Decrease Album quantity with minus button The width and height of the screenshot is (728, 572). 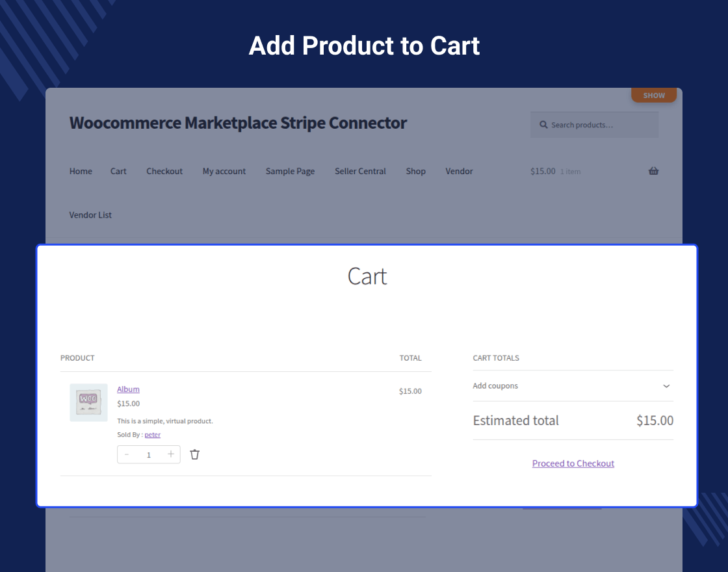127,454
